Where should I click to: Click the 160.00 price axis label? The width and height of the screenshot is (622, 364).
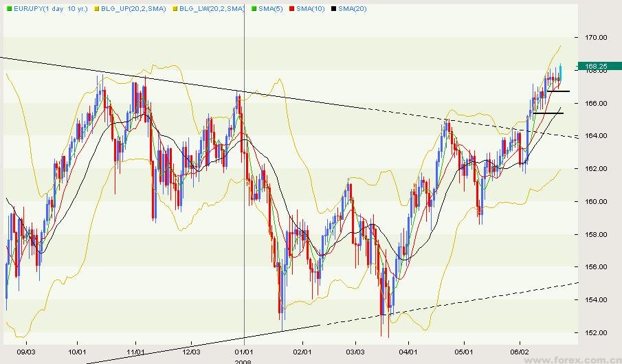click(x=595, y=201)
